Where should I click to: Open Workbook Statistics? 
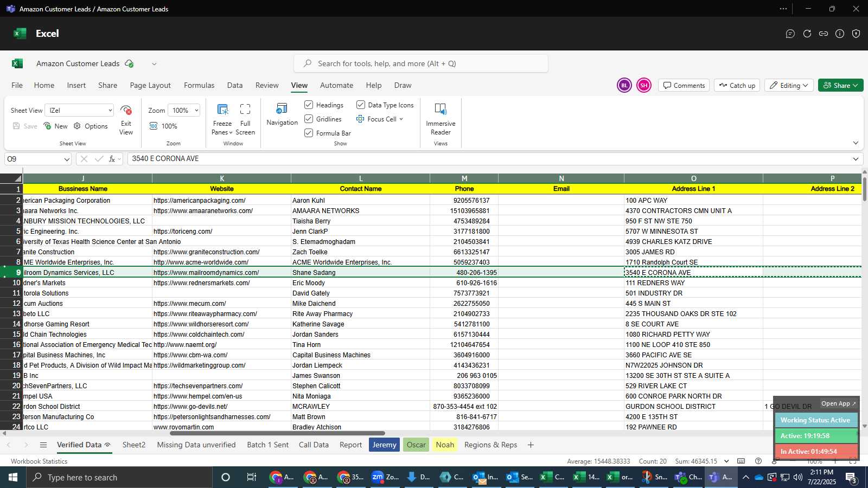point(39,461)
